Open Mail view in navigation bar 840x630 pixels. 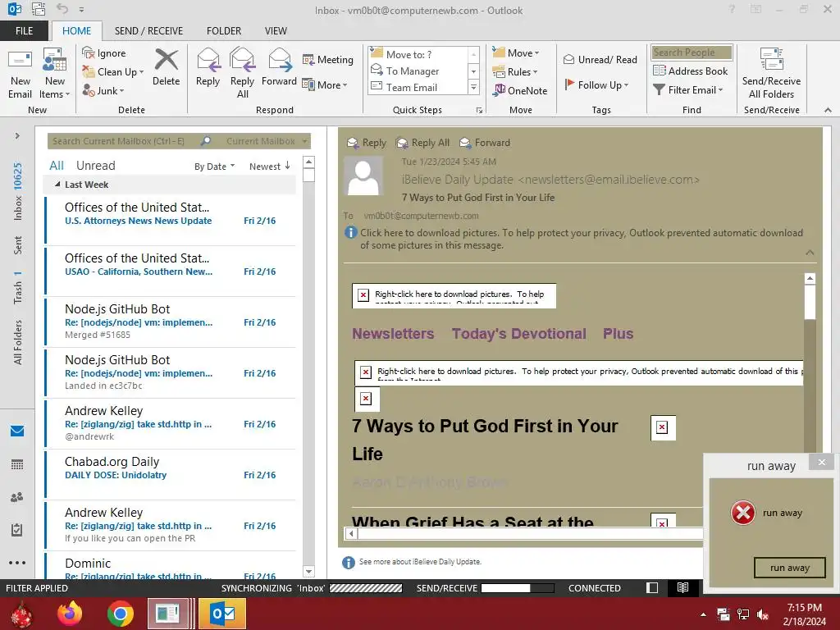[17, 431]
